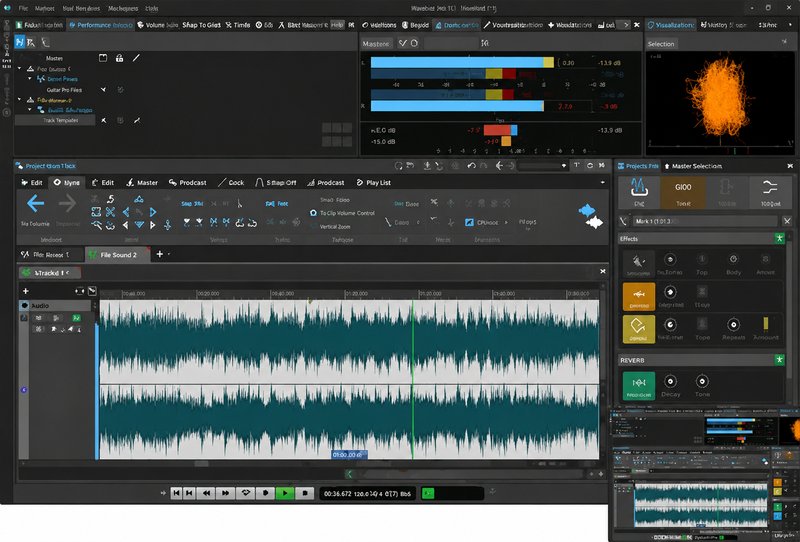Collapse the first folder in the track tree

[19, 68]
